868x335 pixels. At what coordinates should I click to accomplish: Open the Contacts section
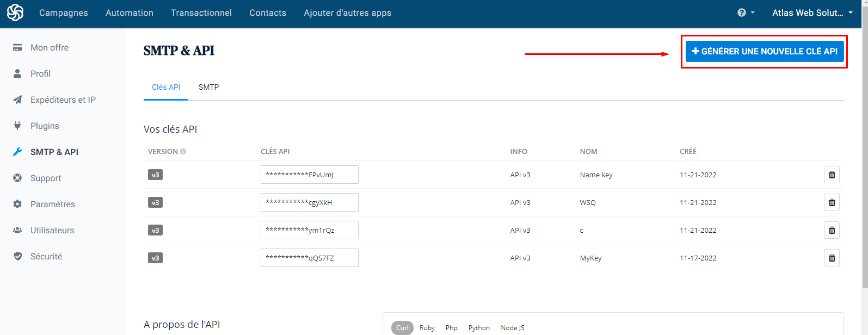(x=268, y=13)
